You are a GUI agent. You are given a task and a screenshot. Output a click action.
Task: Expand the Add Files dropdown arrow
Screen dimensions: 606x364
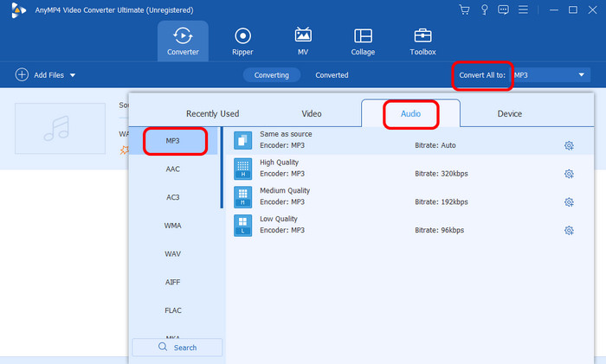(73, 75)
